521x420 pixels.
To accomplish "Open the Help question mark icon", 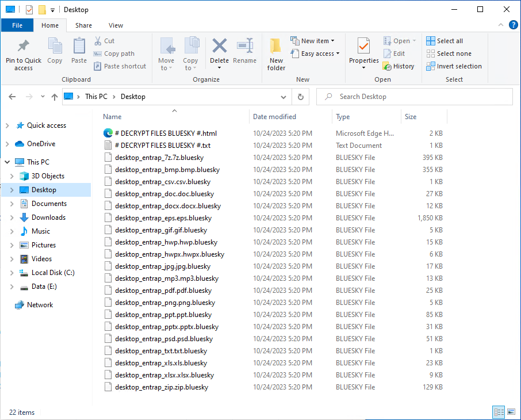I will point(513,25).
